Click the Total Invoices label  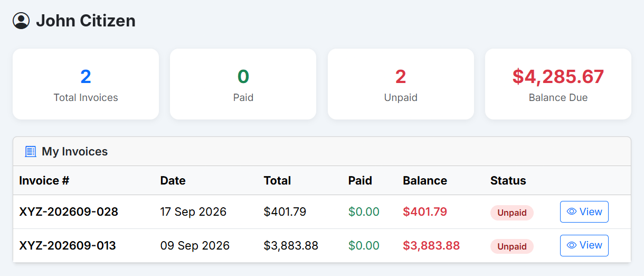click(86, 98)
